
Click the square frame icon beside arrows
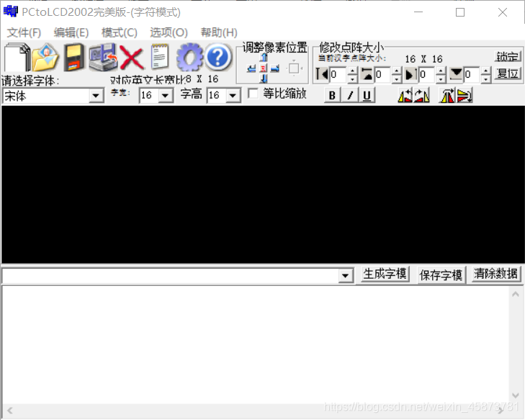click(x=294, y=68)
